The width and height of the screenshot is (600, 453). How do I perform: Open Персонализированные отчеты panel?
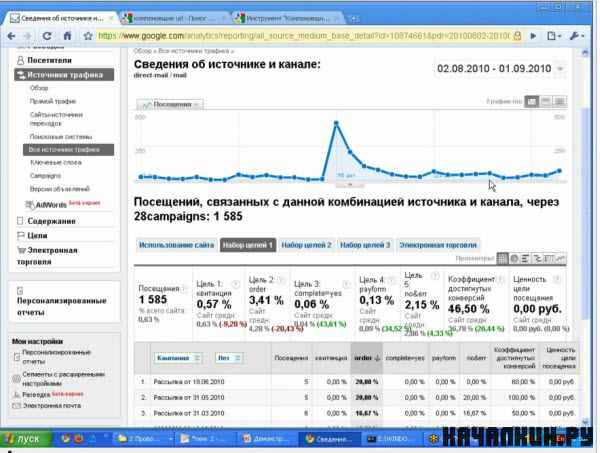[61, 306]
